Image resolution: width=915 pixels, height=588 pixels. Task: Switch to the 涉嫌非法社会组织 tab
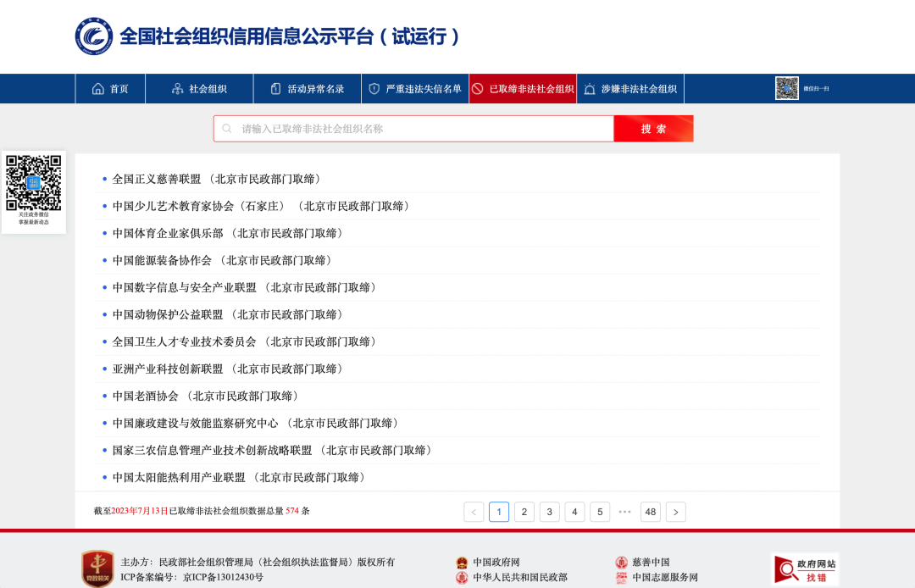[630, 88]
